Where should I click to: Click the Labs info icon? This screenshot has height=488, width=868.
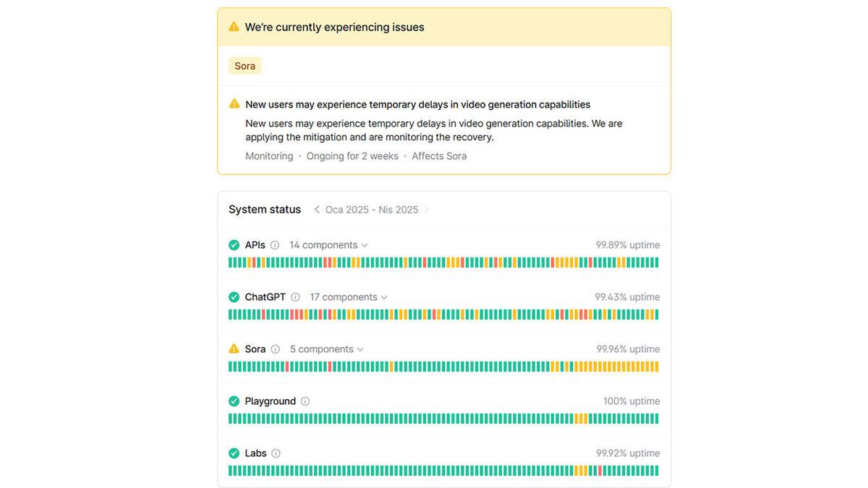tap(276, 453)
